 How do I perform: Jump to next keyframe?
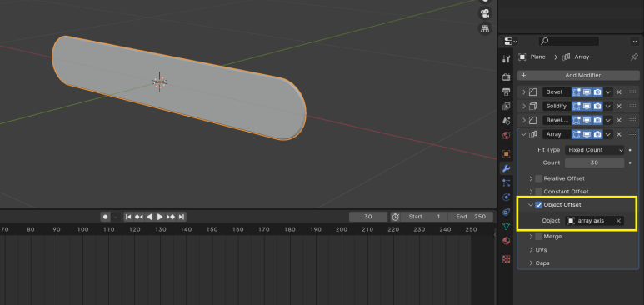(x=171, y=217)
